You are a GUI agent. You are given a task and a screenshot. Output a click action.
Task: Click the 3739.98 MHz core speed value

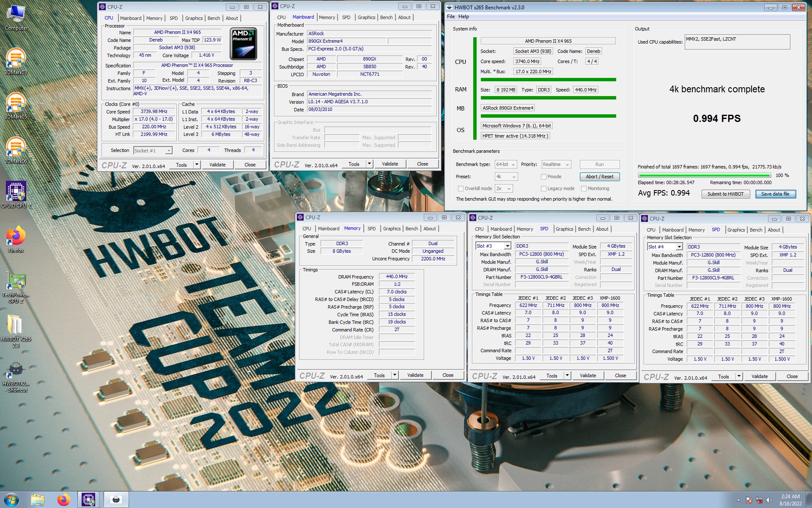[x=154, y=111]
